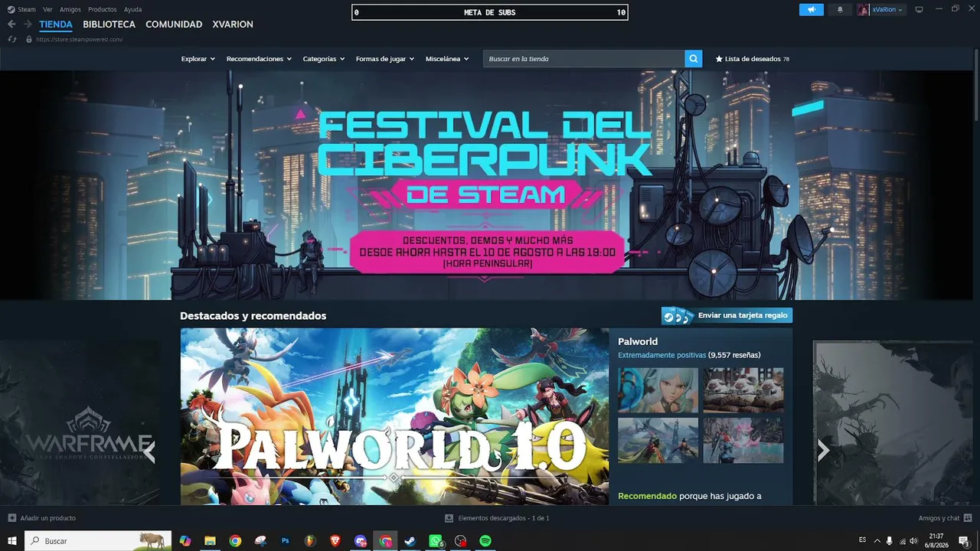Image resolution: width=980 pixels, height=551 pixels.
Task: Click the padlock icon beside the URL
Action: point(29,39)
